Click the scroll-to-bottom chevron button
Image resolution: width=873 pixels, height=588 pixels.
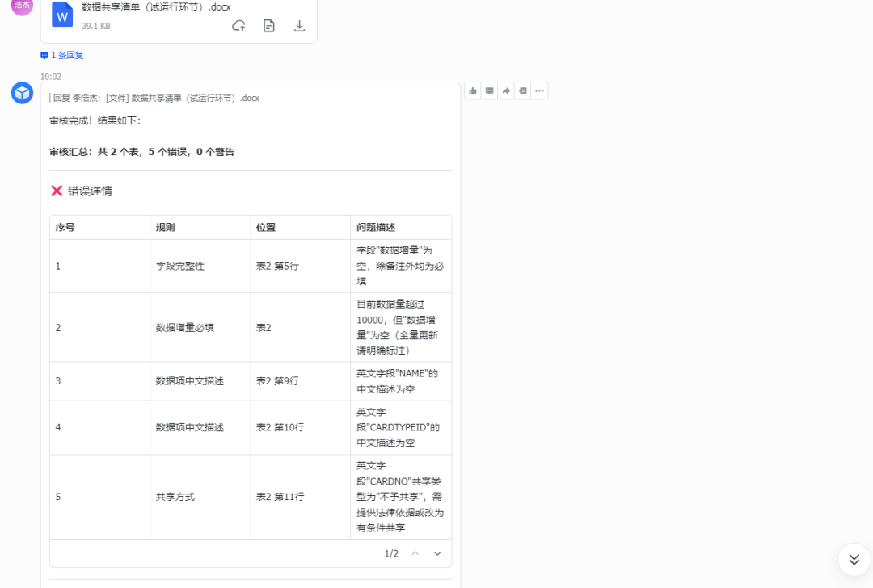pos(854,559)
